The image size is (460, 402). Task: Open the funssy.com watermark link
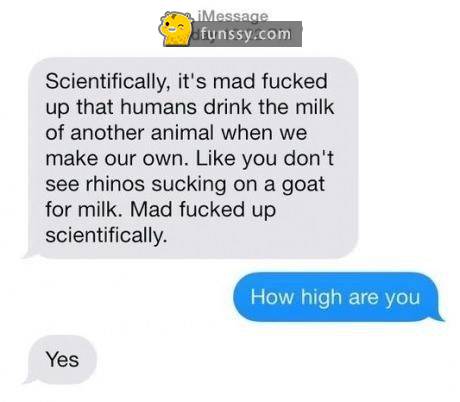(x=245, y=34)
